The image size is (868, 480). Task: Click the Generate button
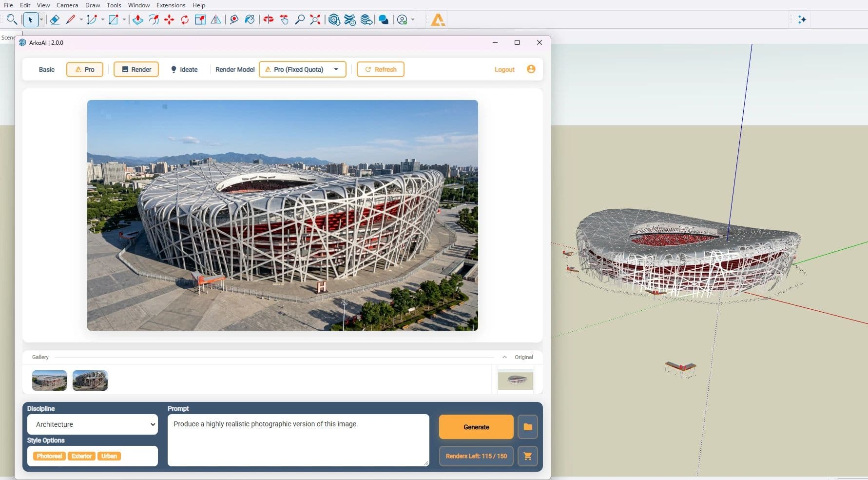476,427
